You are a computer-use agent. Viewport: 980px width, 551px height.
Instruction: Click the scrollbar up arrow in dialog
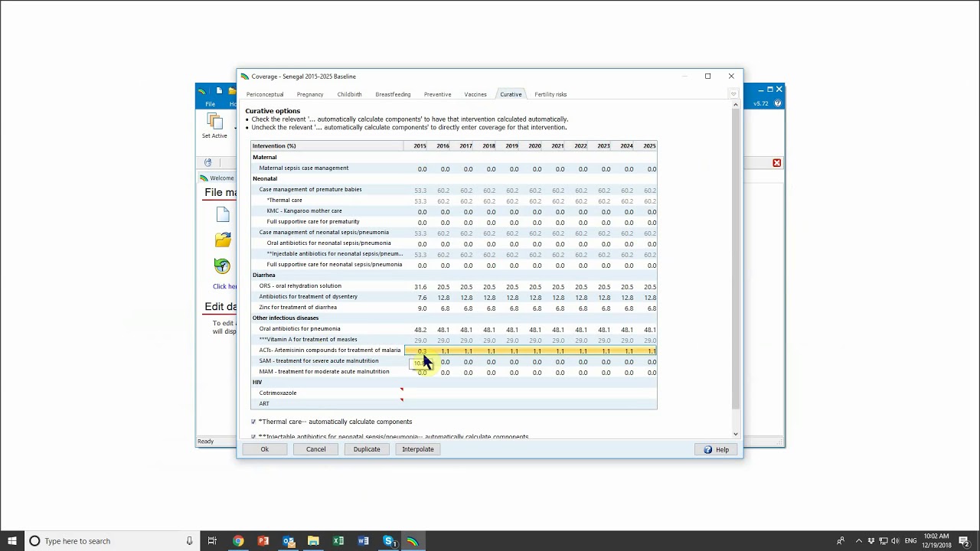tap(736, 105)
